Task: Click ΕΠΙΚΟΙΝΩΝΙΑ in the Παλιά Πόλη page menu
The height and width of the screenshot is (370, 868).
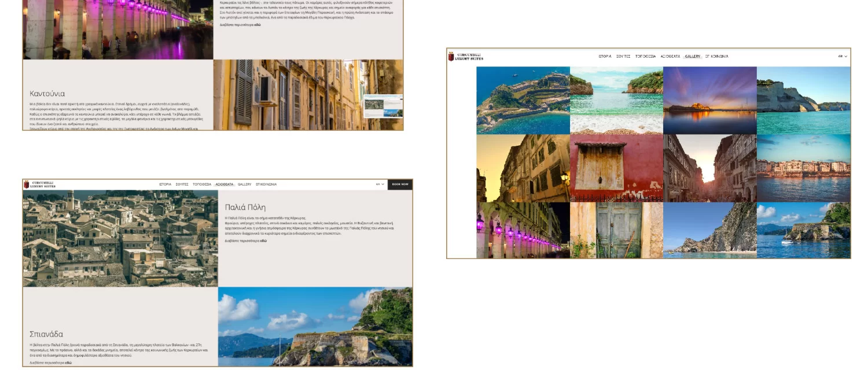Action: pyautogui.click(x=266, y=184)
